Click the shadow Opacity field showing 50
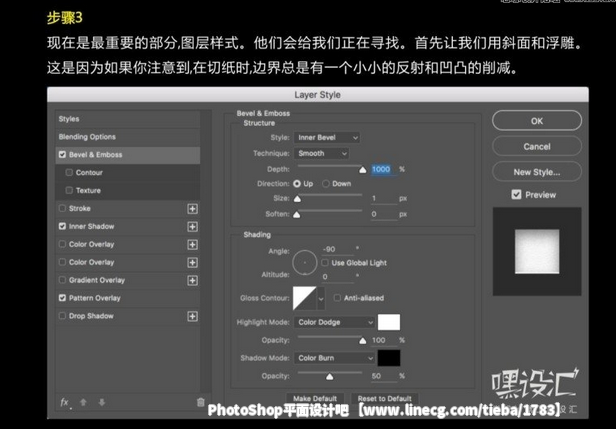This screenshot has width=616, height=429. tap(384, 376)
